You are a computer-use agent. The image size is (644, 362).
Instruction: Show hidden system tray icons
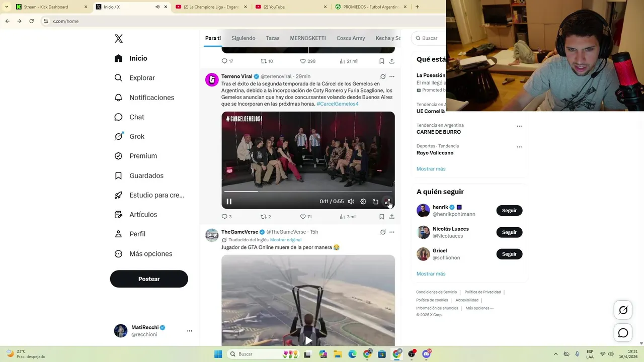(x=555, y=354)
